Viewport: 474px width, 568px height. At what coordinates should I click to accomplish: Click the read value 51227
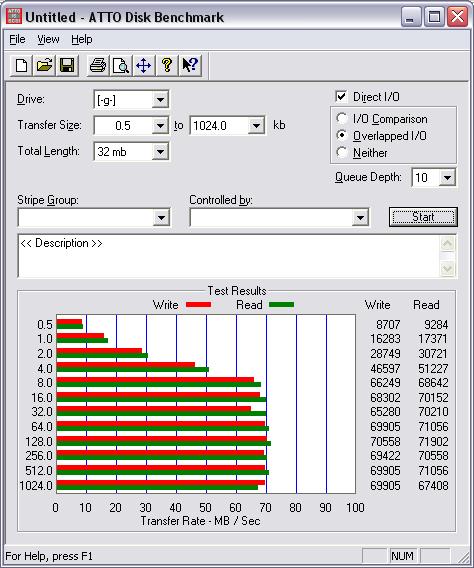(x=433, y=368)
